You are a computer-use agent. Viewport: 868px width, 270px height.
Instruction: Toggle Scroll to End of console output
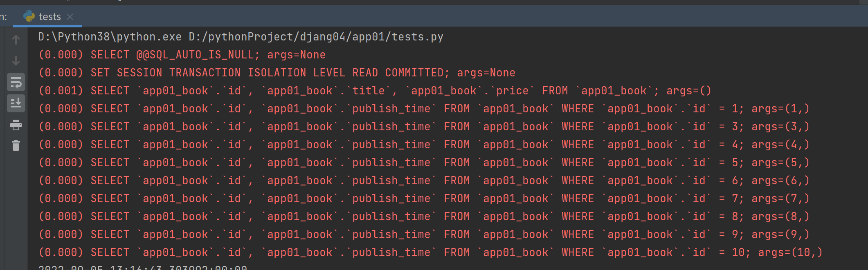[16, 103]
